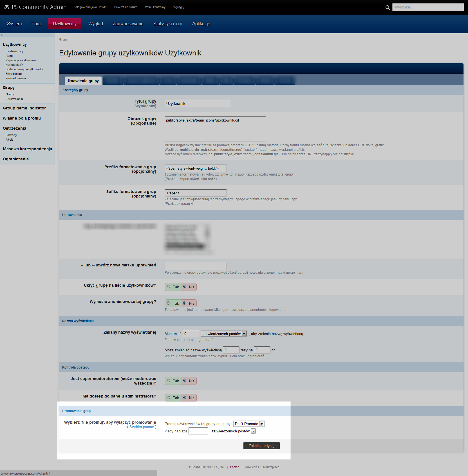Select 'Dodaj nowego użytkownika' in sidebar
468x476 pixels.
(x=24, y=69)
